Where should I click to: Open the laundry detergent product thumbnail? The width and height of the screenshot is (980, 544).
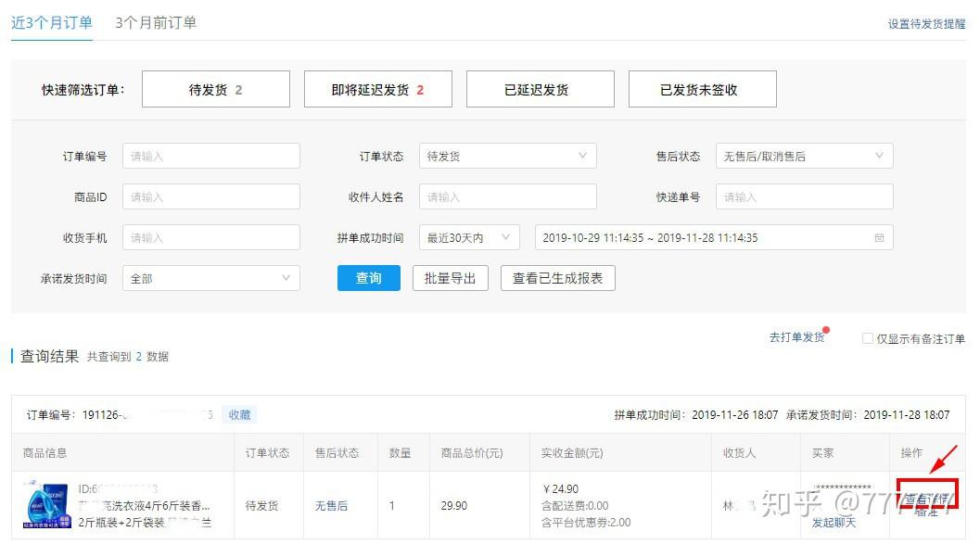[x=47, y=505]
